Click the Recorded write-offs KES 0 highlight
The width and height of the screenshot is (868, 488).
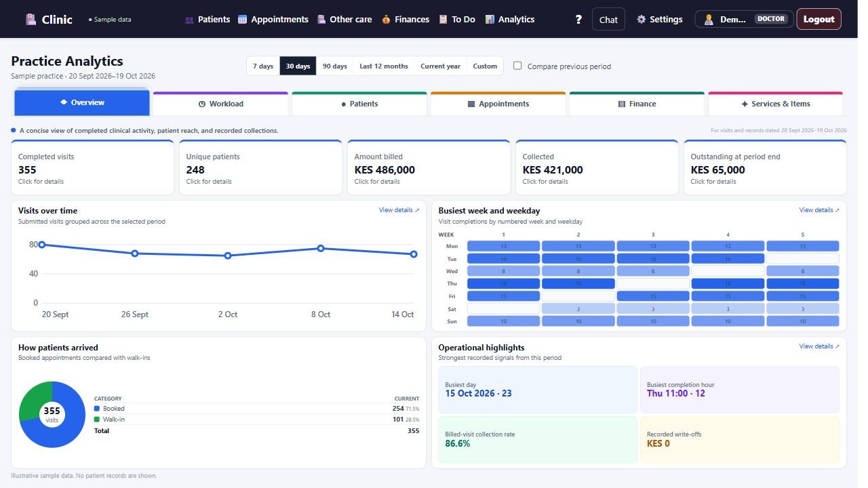[740, 440]
